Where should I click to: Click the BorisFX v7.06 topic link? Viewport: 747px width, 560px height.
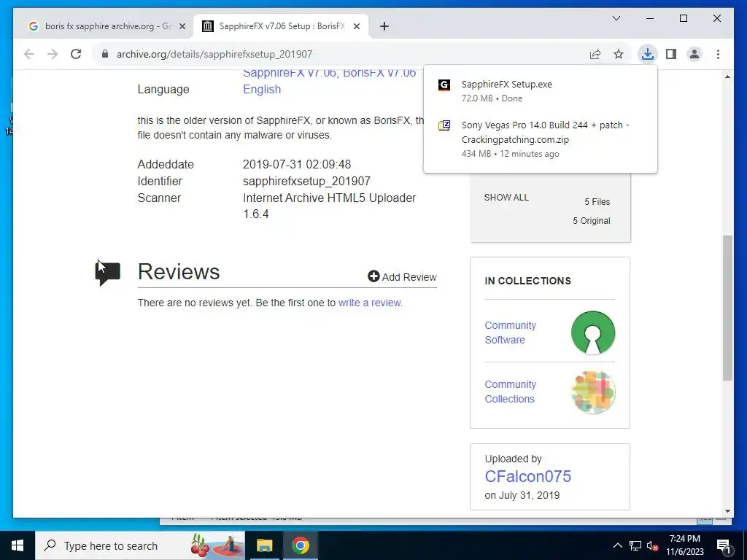coord(379,74)
